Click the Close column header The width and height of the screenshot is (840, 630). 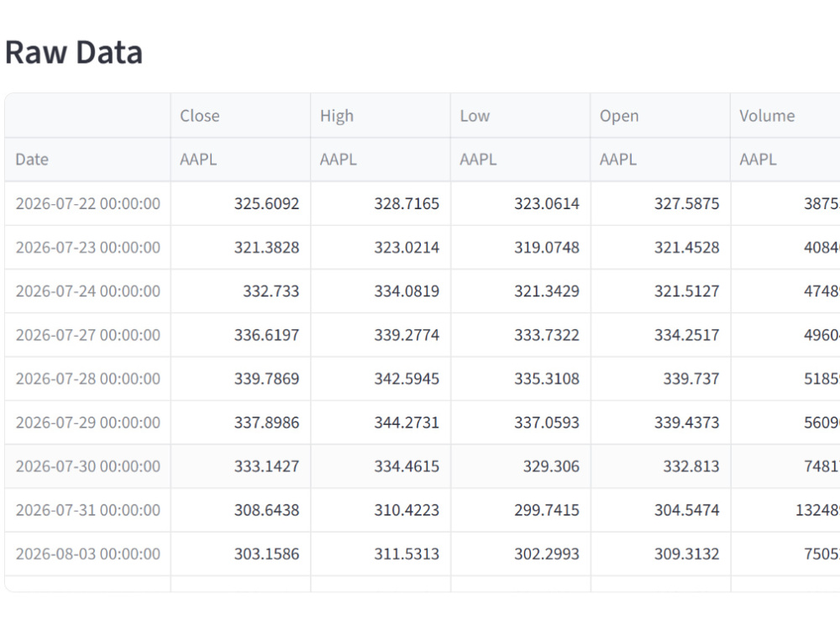tap(240, 116)
